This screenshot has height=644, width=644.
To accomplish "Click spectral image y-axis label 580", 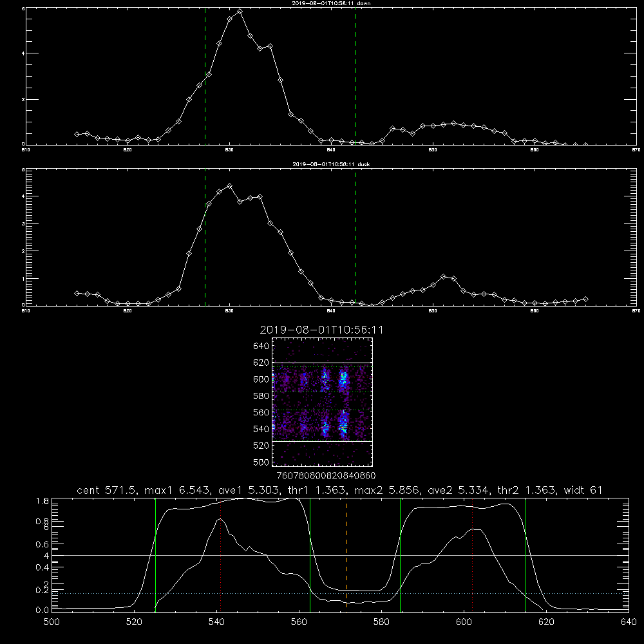I will (261, 396).
